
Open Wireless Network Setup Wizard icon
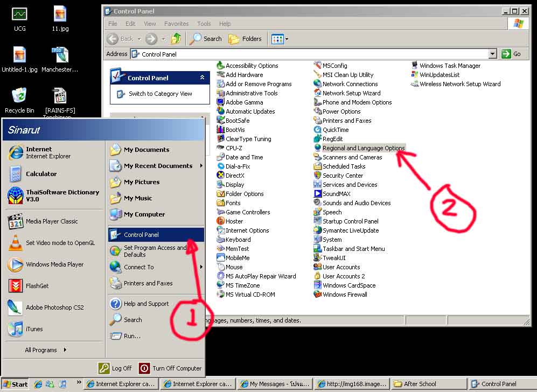pos(456,84)
